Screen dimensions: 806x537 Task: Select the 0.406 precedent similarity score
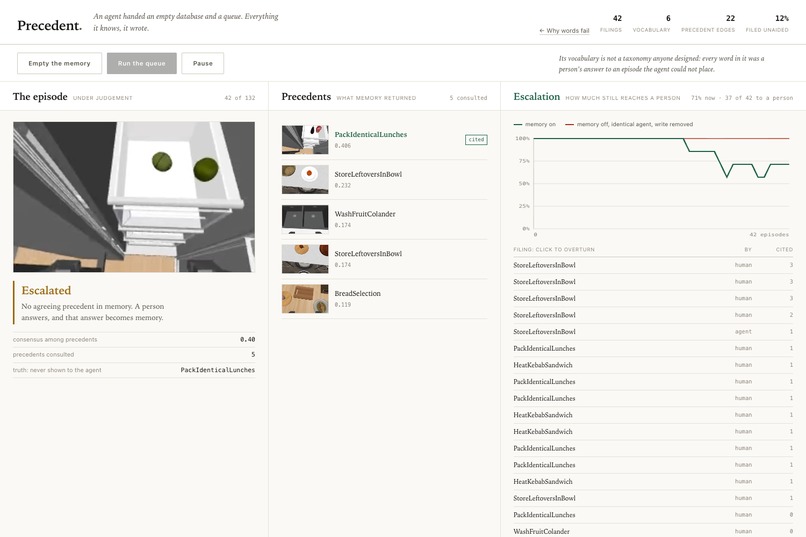342,146
